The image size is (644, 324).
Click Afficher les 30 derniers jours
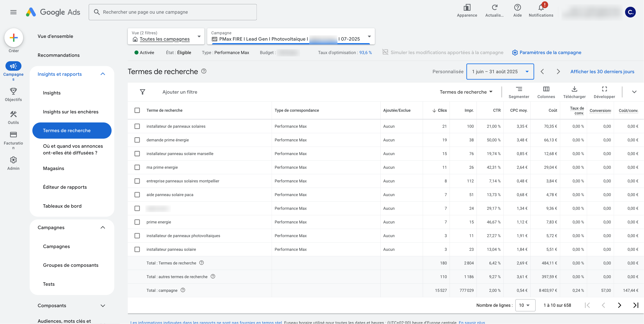pyautogui.click(x=602, y=72)
